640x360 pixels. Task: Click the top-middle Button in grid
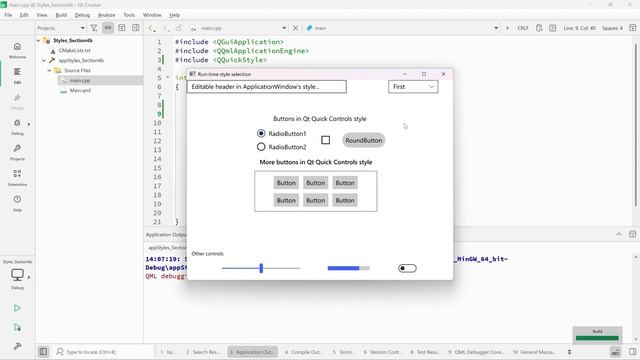click(316, 183)
